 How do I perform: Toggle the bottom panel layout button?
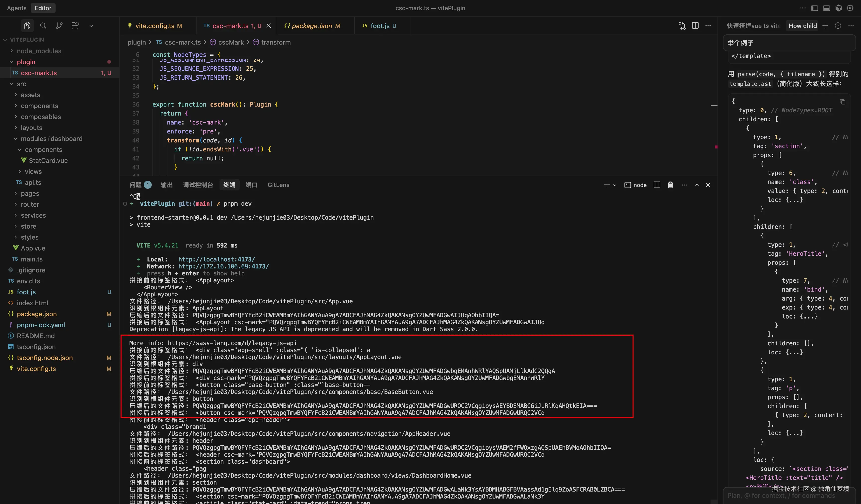tap(826, 8)
